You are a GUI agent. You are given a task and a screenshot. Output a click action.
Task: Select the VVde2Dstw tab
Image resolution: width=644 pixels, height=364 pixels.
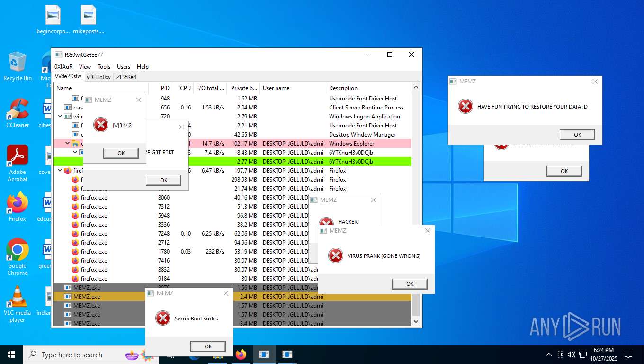click(68, 76)
